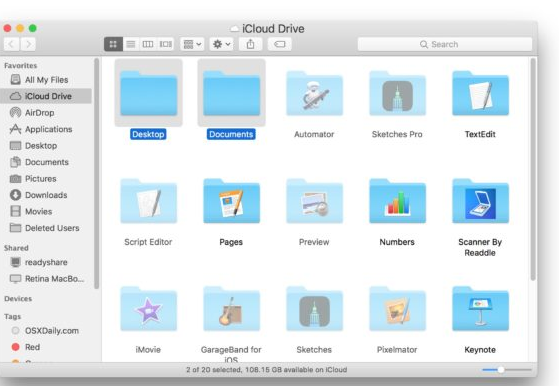Open the Sketches folder icon
This screenshot has width=559, height=386.
pyautogui.click(x=314, y=309)
